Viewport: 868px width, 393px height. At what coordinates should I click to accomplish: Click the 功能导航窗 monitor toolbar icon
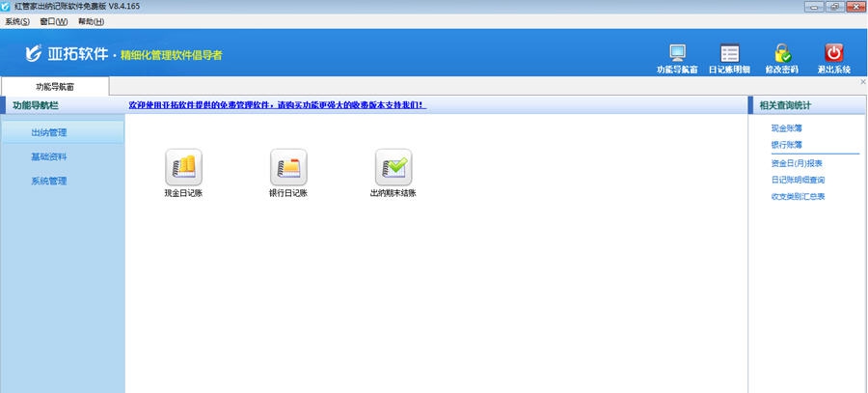(677, 53)
